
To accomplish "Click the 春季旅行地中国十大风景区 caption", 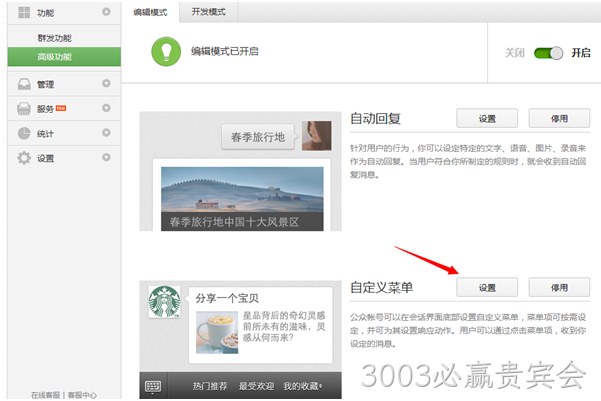I will (234, 222).
